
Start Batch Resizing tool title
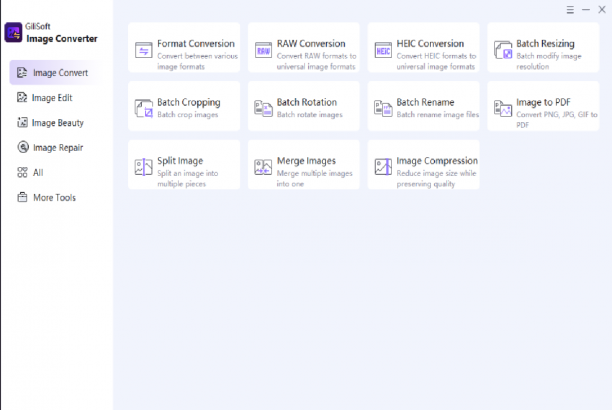545,44
